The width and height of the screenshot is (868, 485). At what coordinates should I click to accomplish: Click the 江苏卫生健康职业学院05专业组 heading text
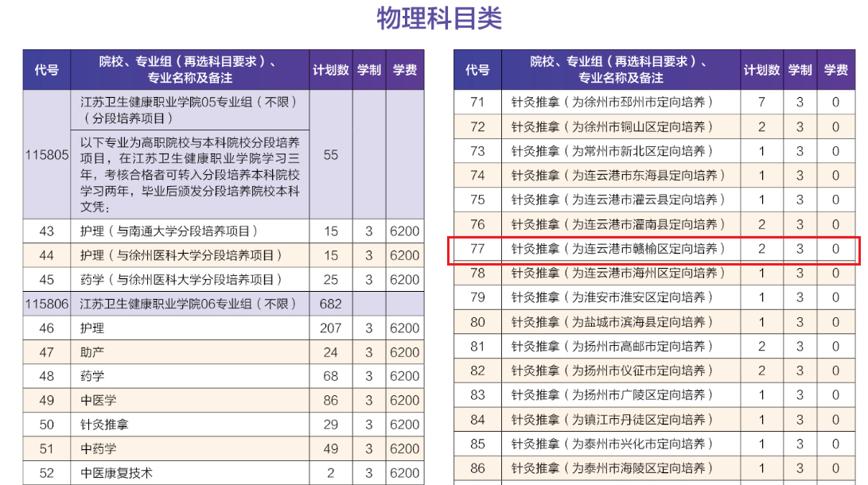pyautogui.click(x=189, y=103)
